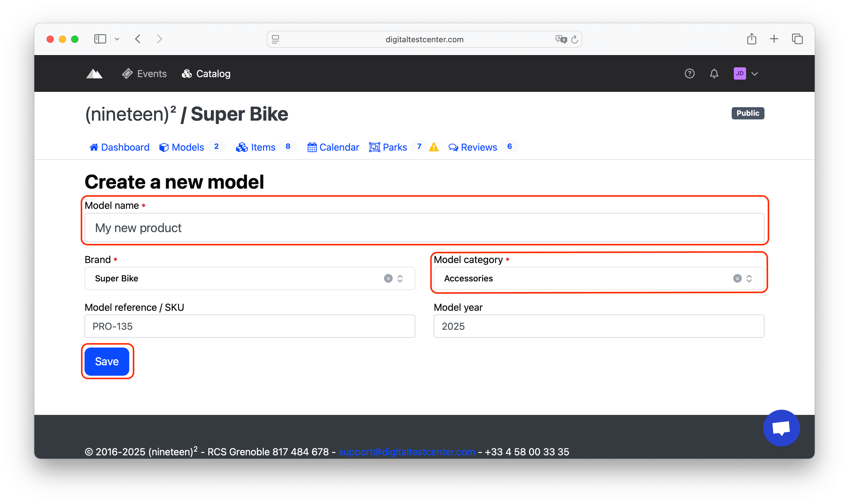Click the mountain logo home icon

pos(94,74)
